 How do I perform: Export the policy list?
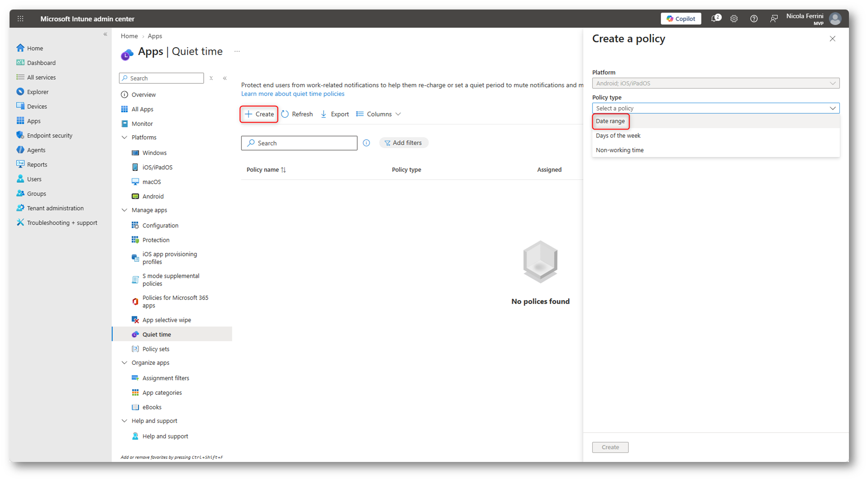(335, 114)
